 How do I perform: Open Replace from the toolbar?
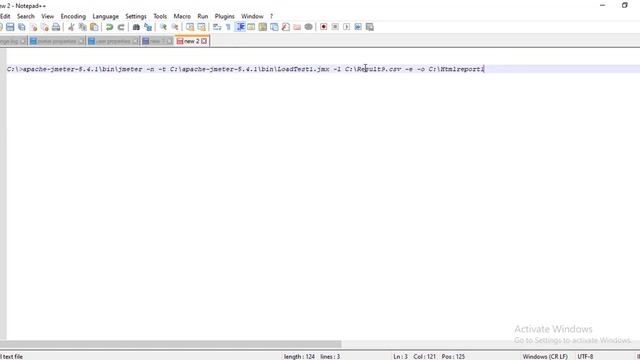148,27
